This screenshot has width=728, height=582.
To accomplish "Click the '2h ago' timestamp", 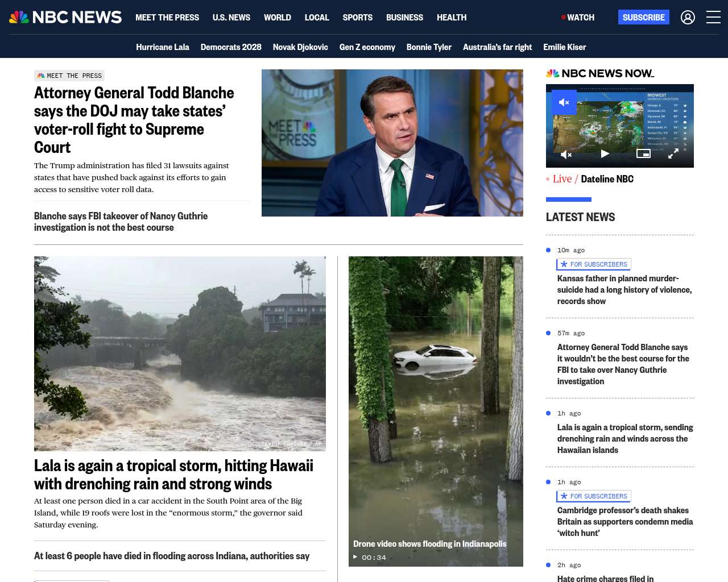I will pyautogui.click(x=569, y=565).
